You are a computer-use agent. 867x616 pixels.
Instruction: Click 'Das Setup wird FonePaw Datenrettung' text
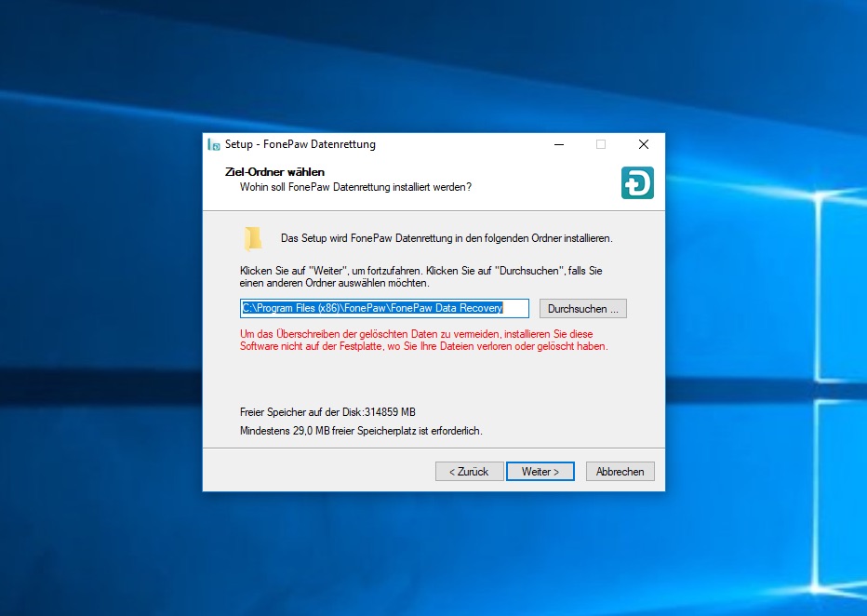coord(447,238)
